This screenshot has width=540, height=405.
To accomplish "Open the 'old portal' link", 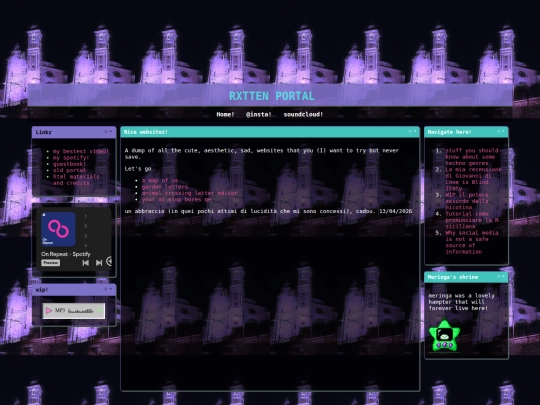I will (69, 170).
